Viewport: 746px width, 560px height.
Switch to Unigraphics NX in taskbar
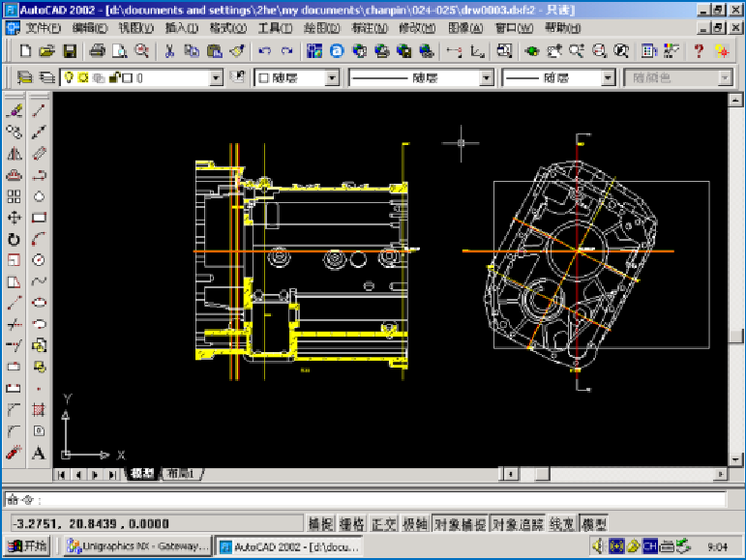point(137,546)
